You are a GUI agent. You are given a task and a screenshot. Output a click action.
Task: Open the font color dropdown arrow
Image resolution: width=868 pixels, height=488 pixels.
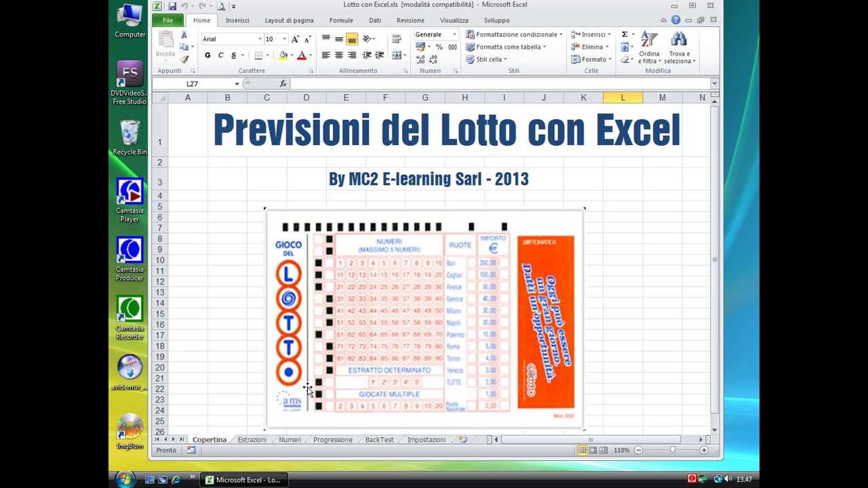[x=310, y=56]
